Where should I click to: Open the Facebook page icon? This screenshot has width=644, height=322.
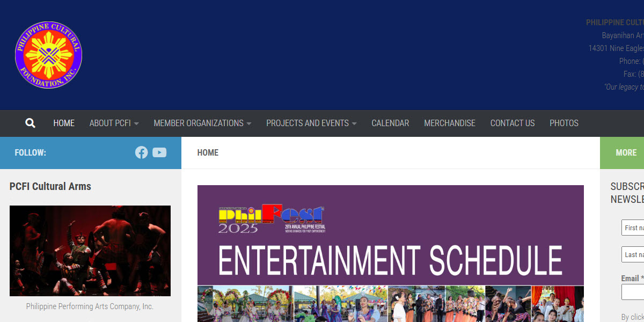(x=141, y=152)
